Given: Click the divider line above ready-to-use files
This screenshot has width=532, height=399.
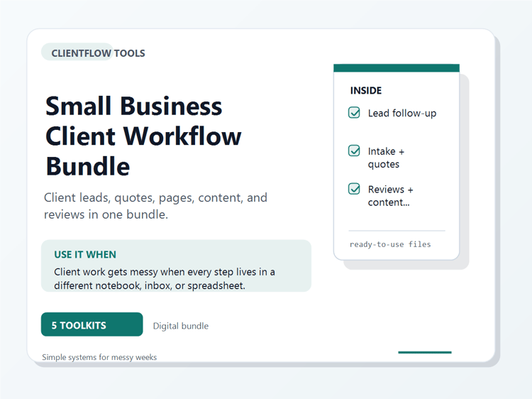Looking at the screenshot, I should [397, 231].
